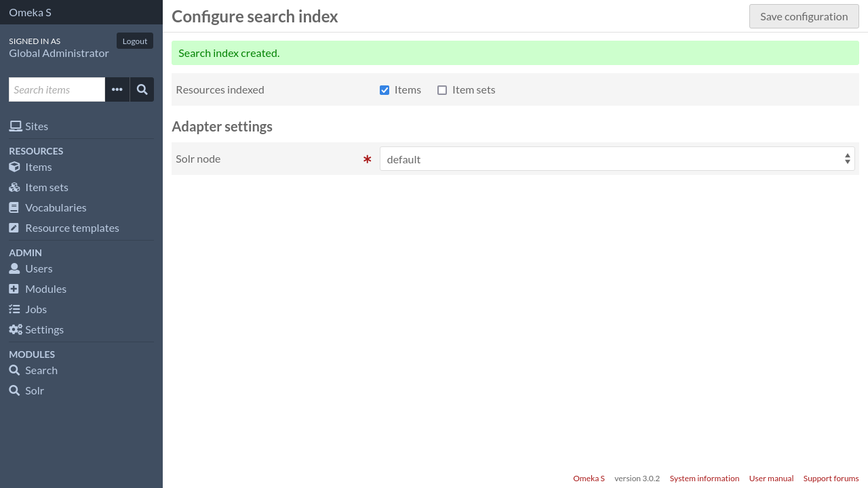The image size is (868, 488).
Task: Click the 'version 3.0.2' footer text
Action: point(637,479)
